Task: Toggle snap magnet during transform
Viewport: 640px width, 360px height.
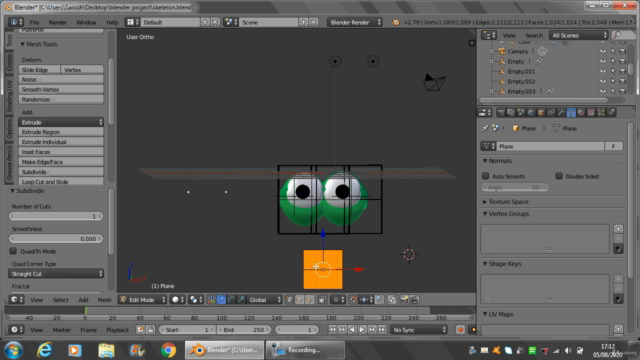Action: (x=353, y=300)
